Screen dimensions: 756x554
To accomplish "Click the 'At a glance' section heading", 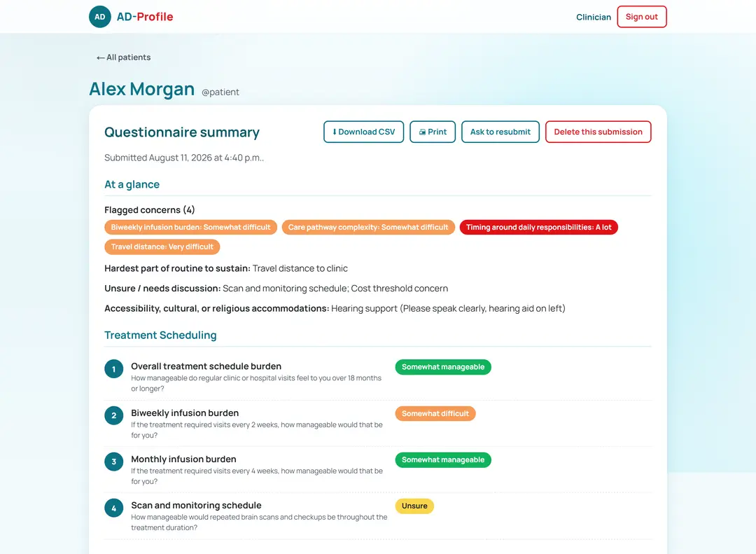I will coord(132,184).
